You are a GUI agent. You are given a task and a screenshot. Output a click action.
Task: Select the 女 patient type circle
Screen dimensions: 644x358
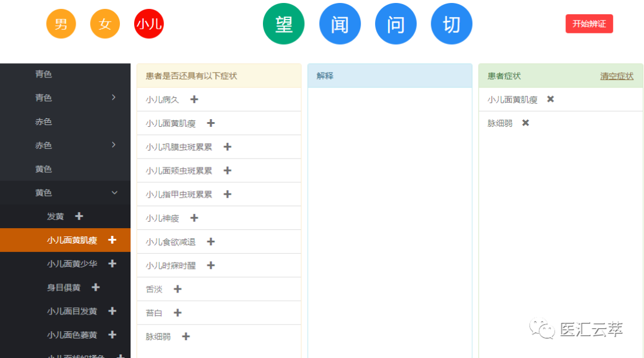[105, 24]
